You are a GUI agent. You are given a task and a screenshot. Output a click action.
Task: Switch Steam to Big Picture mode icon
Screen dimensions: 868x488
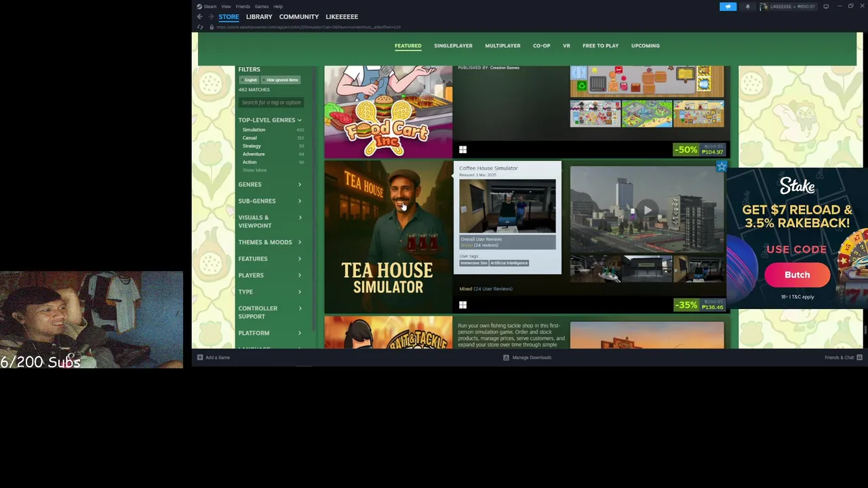(826, 6)
